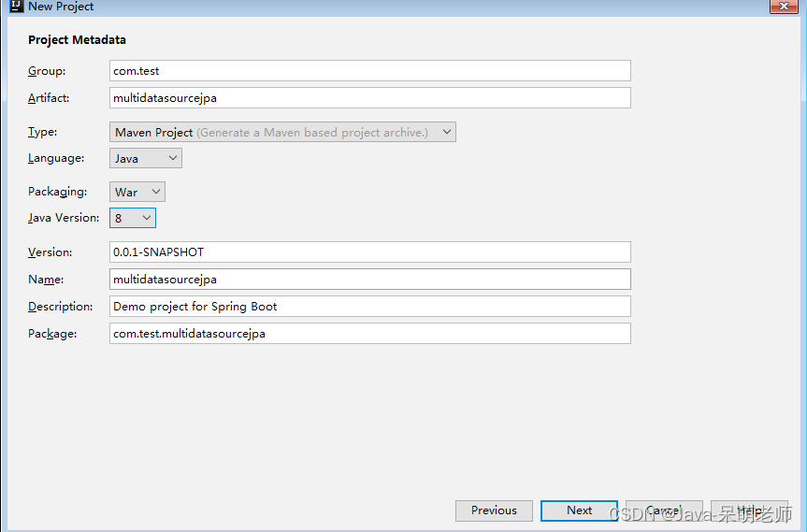807x532 pixels.
Task: Click the IntelliJ icon in the title bar
Action: pyautogui.click(x=17, y=7)
